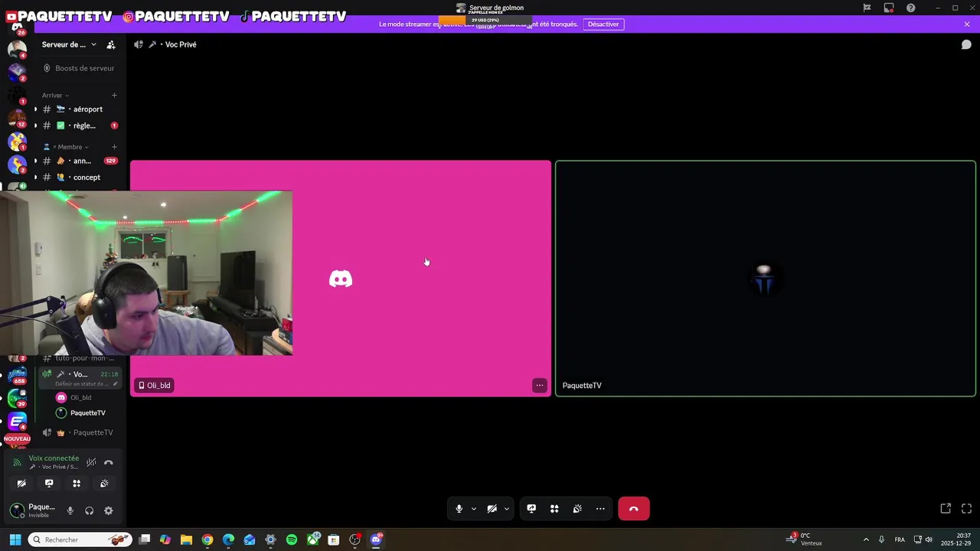Mute microphone in the user panel

70,510
